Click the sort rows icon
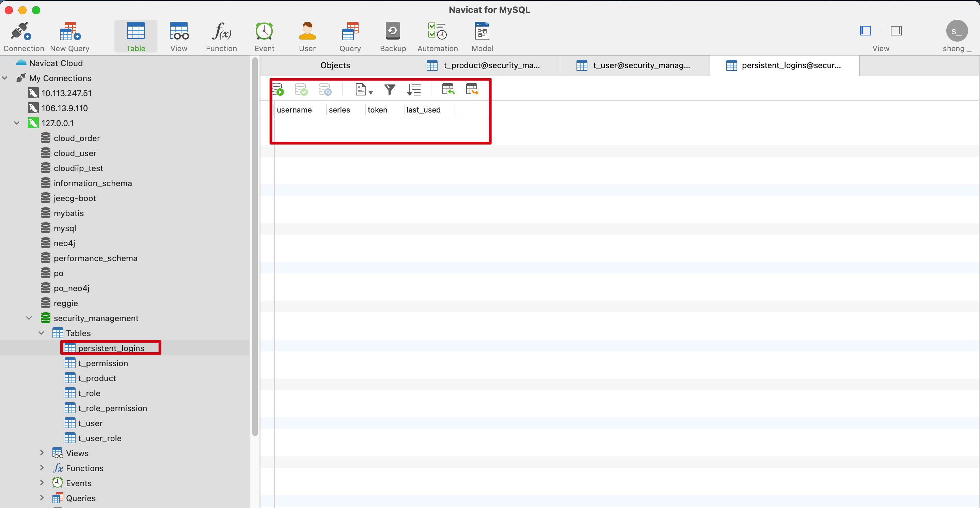This screenshot has height=508, width=980. tap(413, 90)
